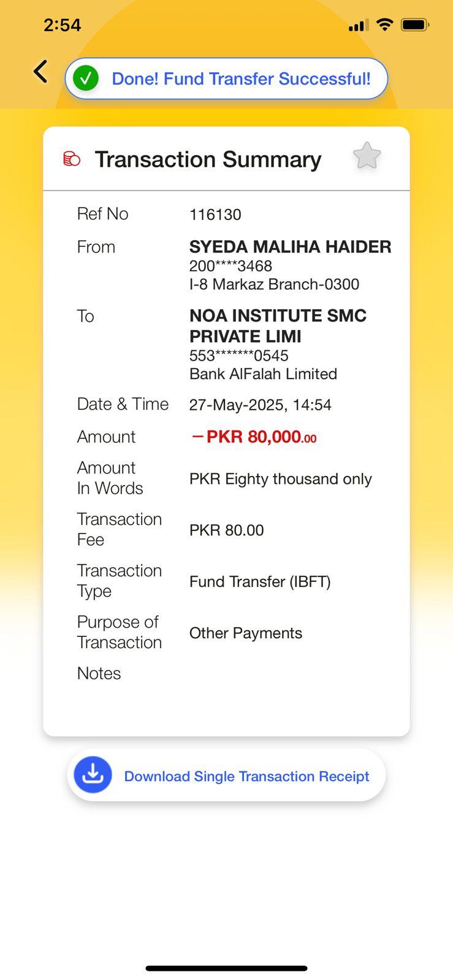
Task: Tap recipient NOA INSTITUTE SMC PRIVATE LIMI
Action: pyautogui.click(x=278, y=326)
